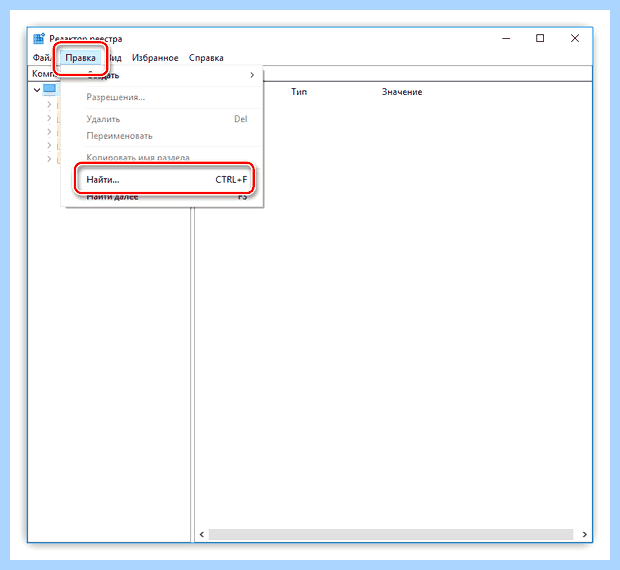Select the computer icon in the tree

coord(49,89)
